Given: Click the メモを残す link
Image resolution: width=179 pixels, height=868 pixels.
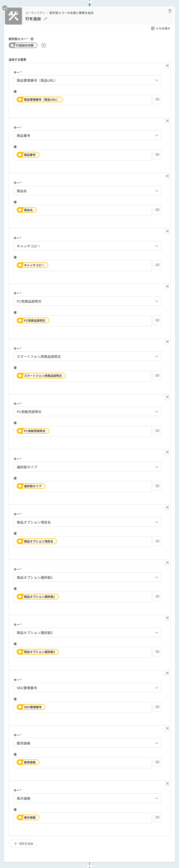Looking at the screenshot, I should (161, 29).
